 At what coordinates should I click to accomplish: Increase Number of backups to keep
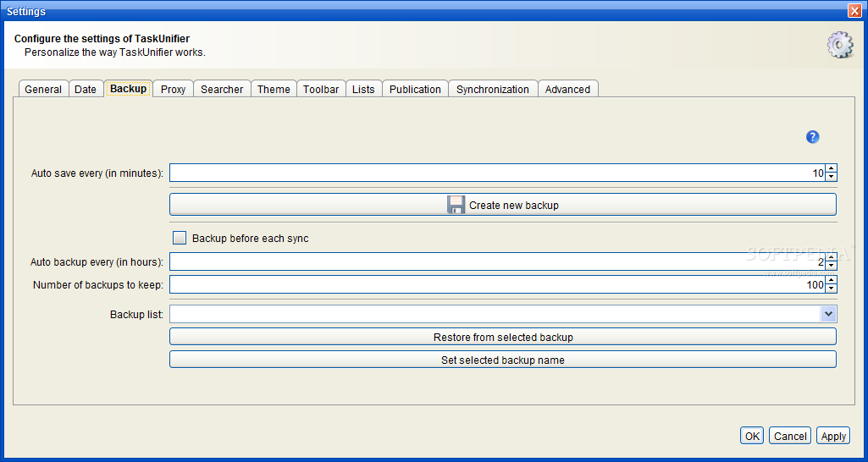831,280
